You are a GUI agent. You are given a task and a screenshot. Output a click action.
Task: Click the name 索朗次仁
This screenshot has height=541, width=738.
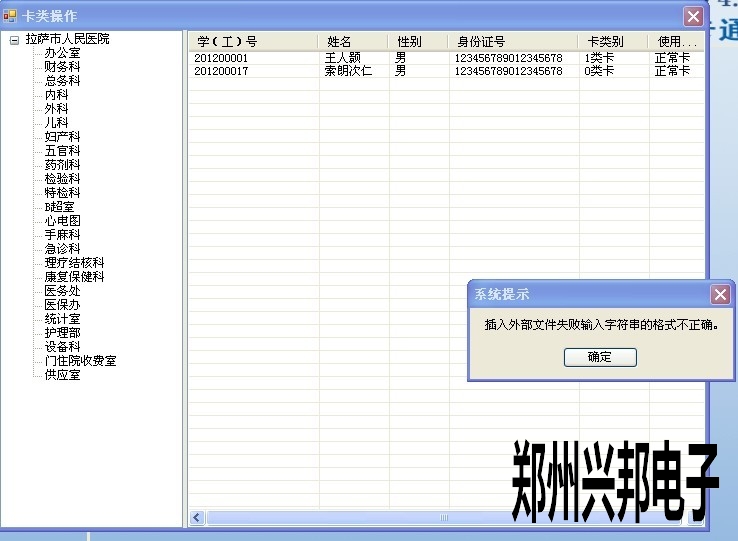348,71
